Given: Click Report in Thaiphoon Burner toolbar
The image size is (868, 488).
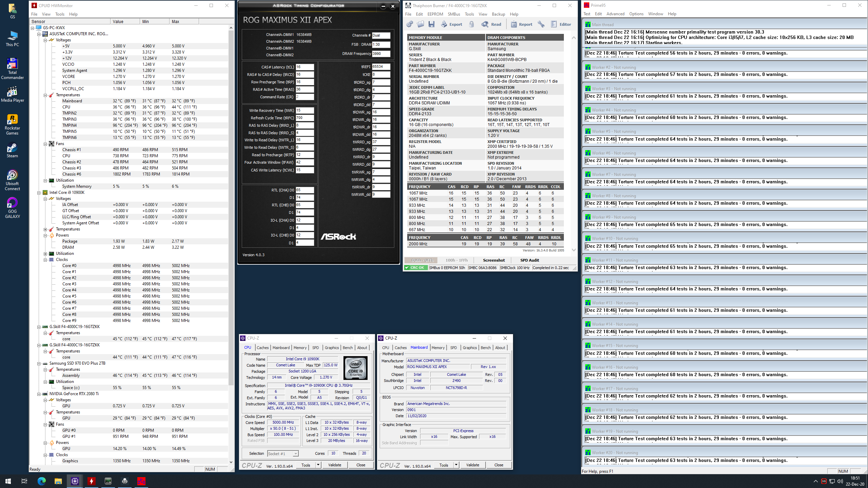Looking at the screenshot, I should click(521, 24).
